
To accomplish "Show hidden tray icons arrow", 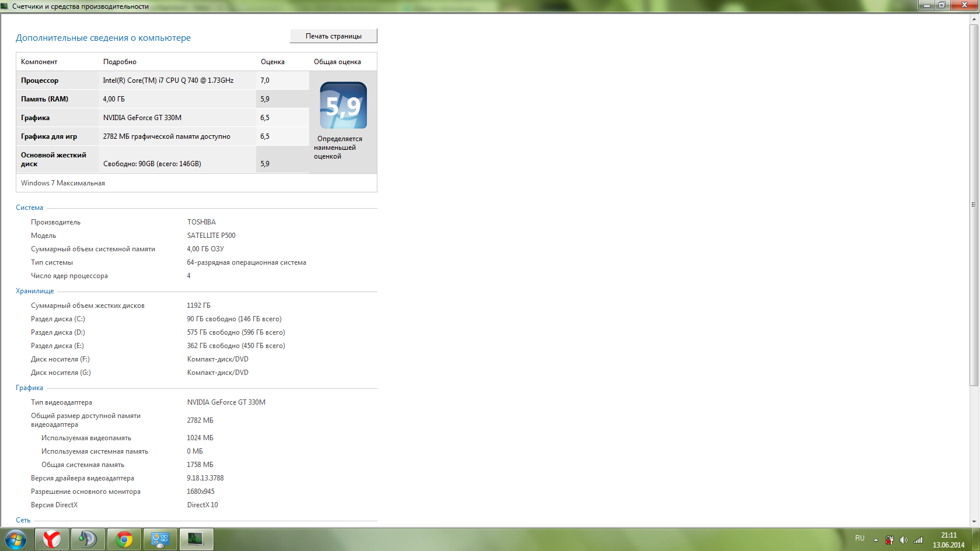I will tap(876, 540).
